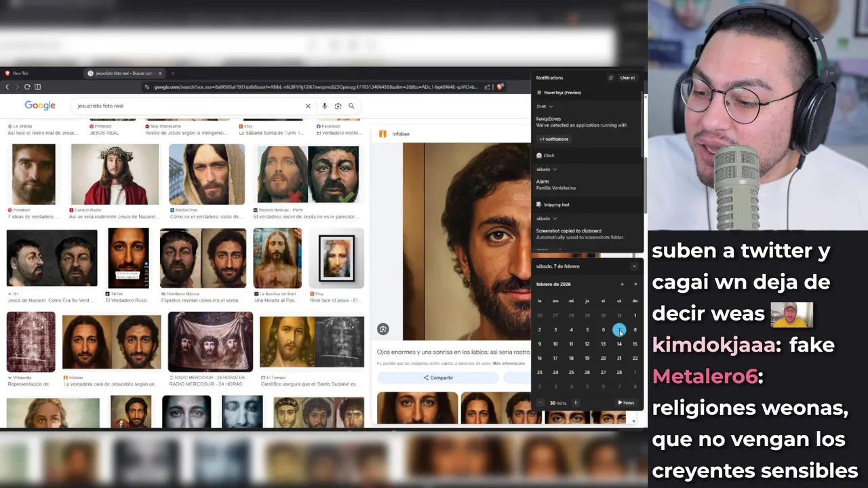The image size is (868, 488).
Task: Click the magnifying glass search icon
Action: coord(351,106)
